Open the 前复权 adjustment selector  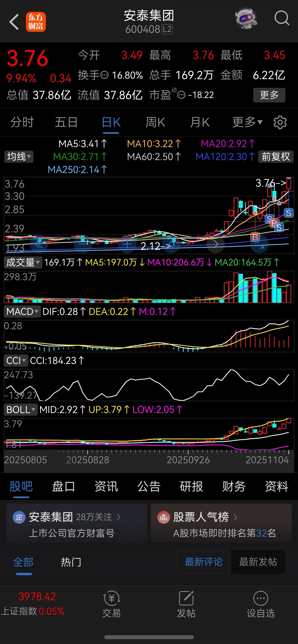pyautogui.click(x=276, y=157)
